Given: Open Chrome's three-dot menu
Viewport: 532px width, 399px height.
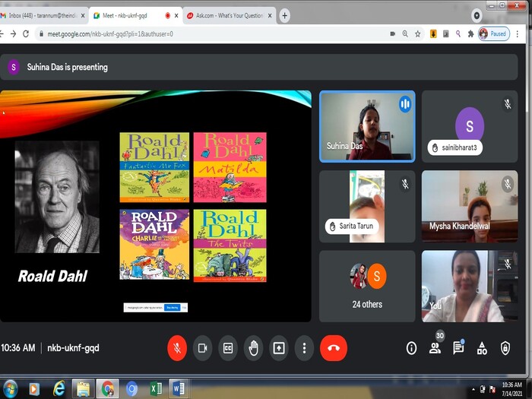Looking at the screenshot, I should (x=517, y=33).
